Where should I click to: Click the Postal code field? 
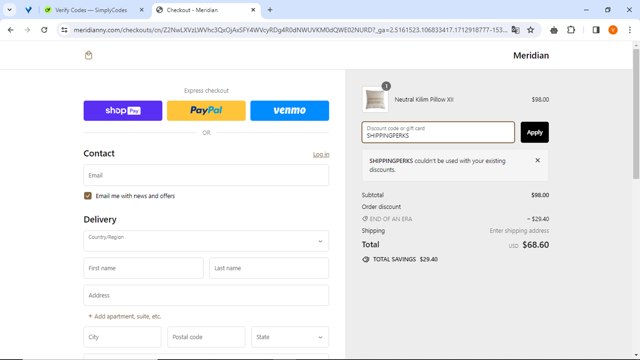point(206,337)
